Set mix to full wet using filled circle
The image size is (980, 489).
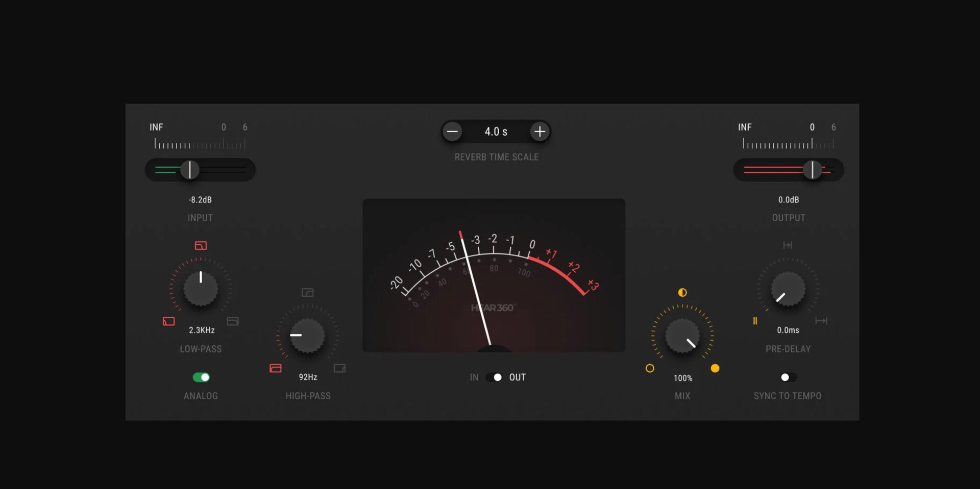coord(715,368)
